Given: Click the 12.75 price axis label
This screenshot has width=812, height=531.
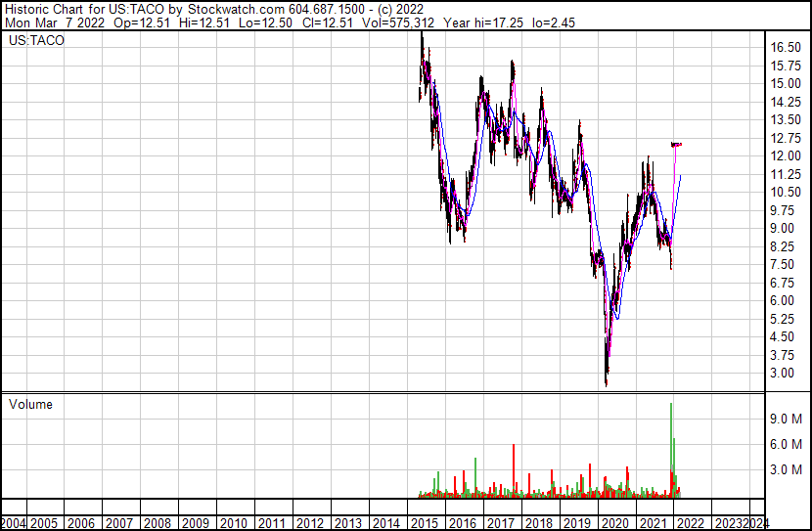Looking at the screenshot, I should coord(786,138).
